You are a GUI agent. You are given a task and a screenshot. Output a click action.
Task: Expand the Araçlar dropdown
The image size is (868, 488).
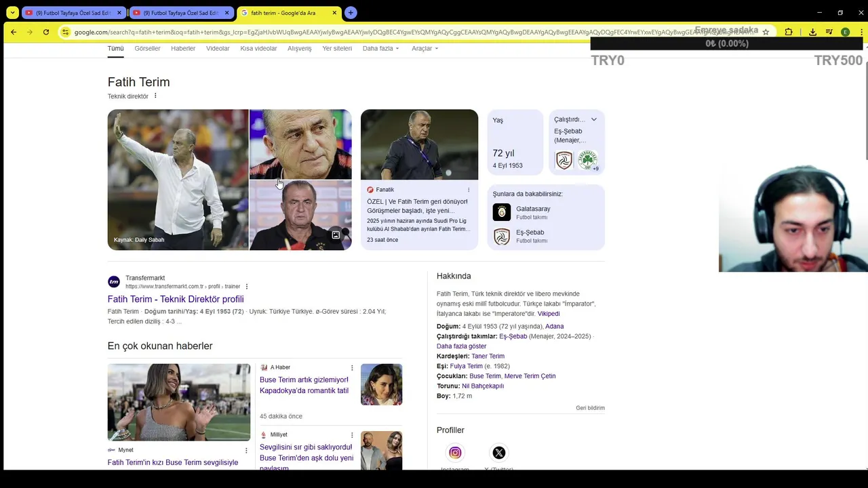[425, 49]
